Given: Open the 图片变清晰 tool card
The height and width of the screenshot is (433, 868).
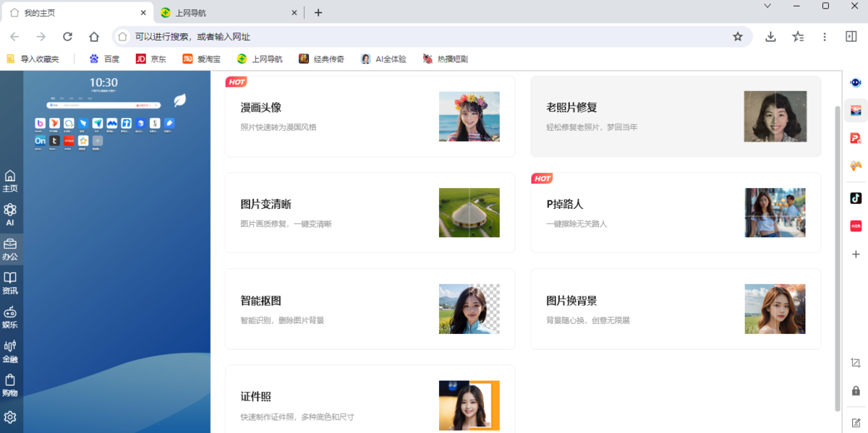Looking at the screenshot, I should click(370, 213).
